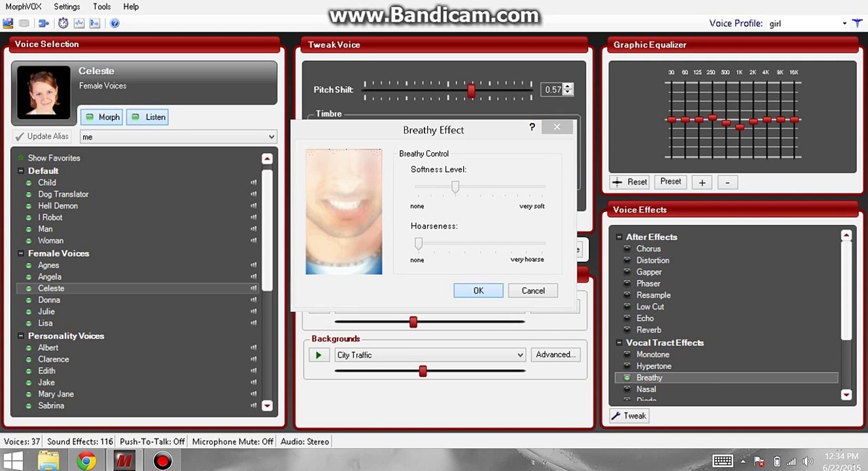Click the minus band button in Graphic Equalizer

[x=727, y=183]
